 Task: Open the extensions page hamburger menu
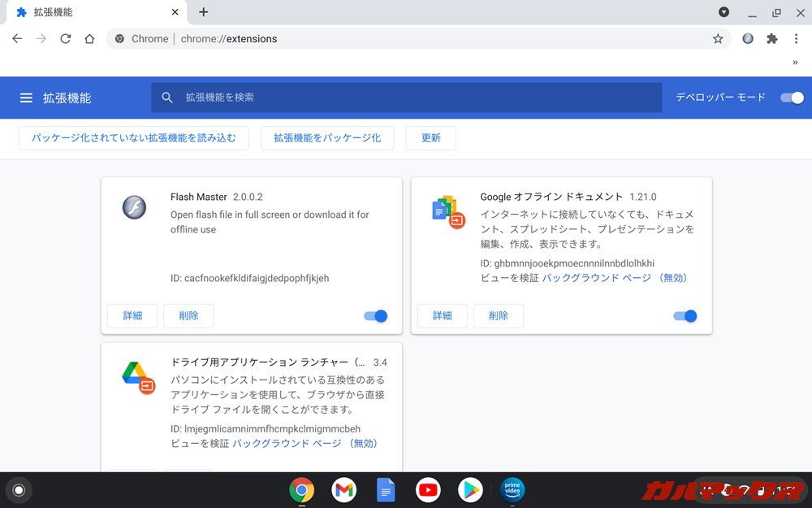click(x=26, y=98)
